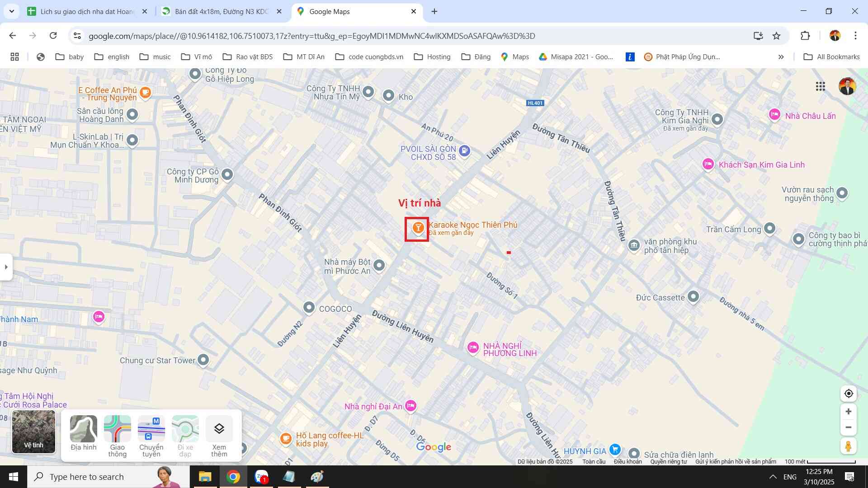This screenshot has width=868, height=488.
Task: Center map on your current location
Action: click(849, 394)
